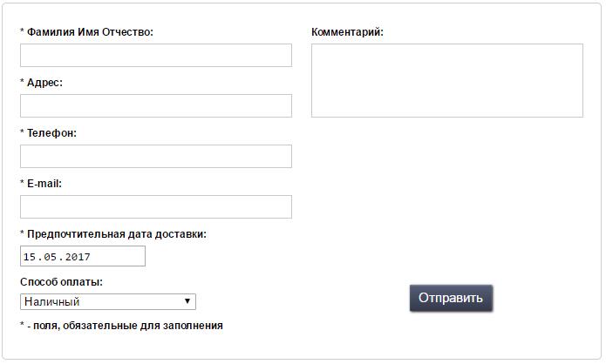Screen dimensions: 606x364
Task: Select the year value 2017 in the date
Action: [78, 257]
